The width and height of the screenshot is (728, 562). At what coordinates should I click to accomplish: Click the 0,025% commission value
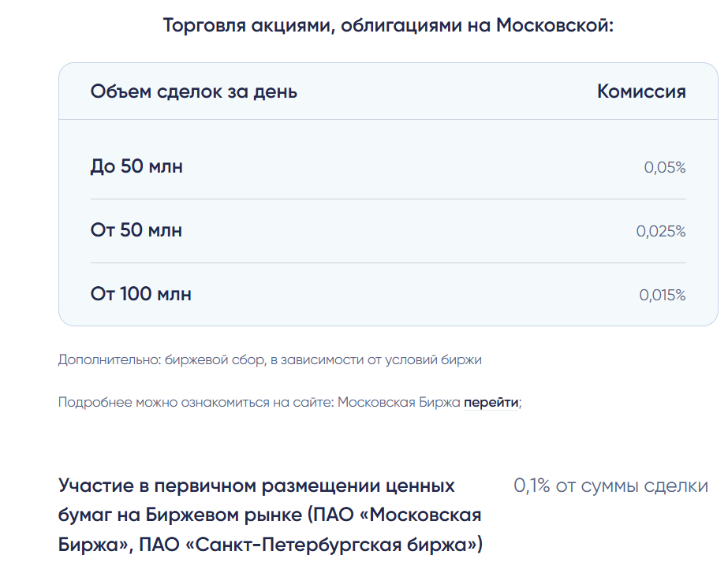[661, 231]
